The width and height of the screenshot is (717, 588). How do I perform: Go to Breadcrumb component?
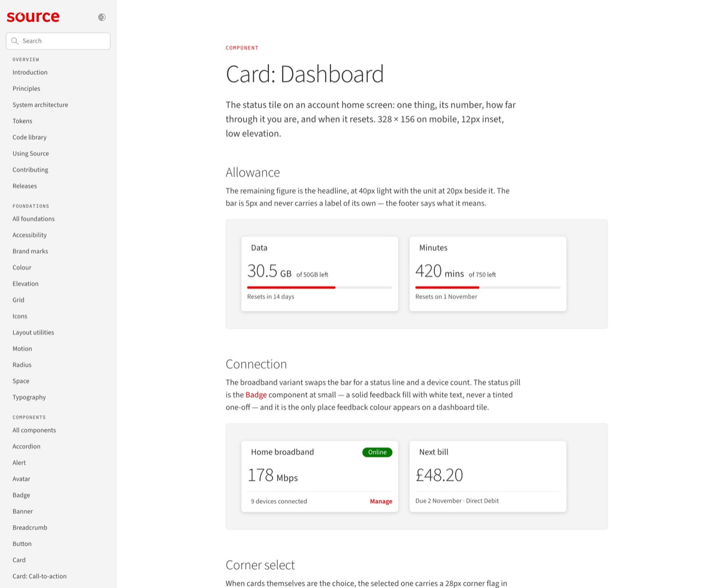(x=30, y=528)
